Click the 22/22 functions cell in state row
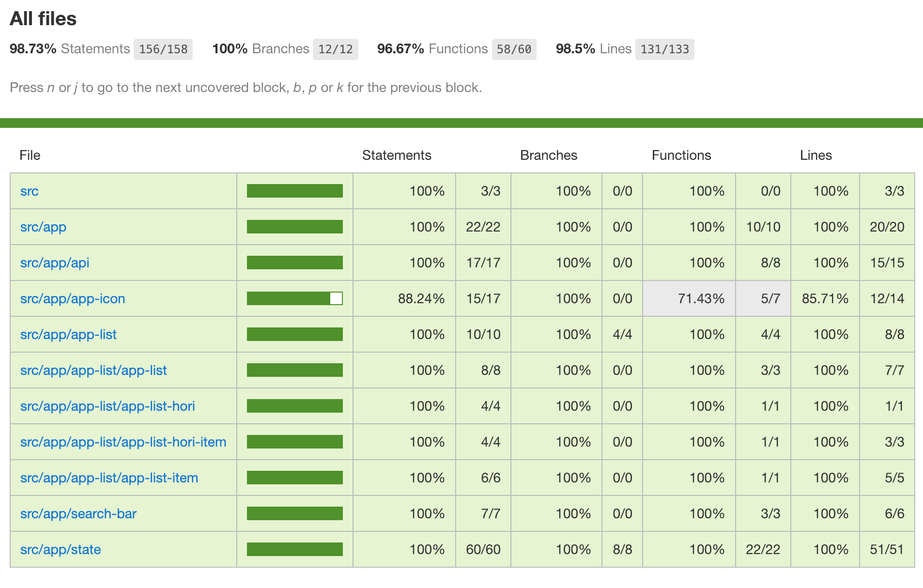The width and height of the screenshot is (923, 588). pyautogui.click(x=763, y=550)
